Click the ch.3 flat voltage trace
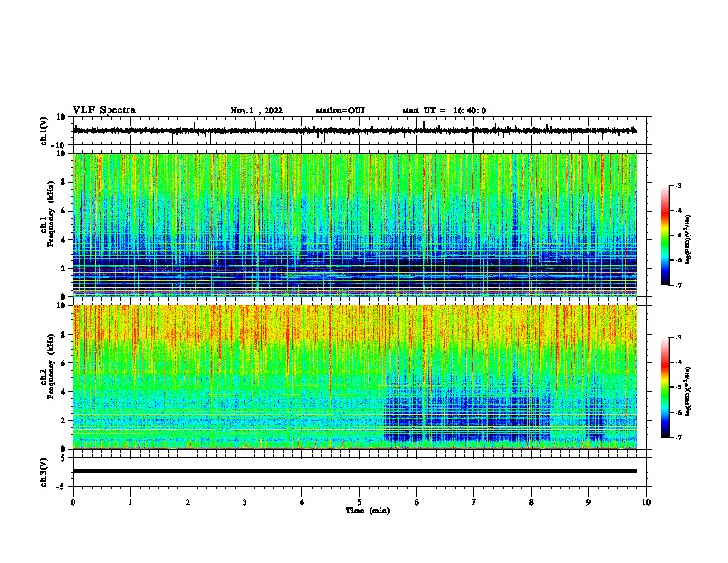Viewport: 728px width, 563px height. point(355,471)
